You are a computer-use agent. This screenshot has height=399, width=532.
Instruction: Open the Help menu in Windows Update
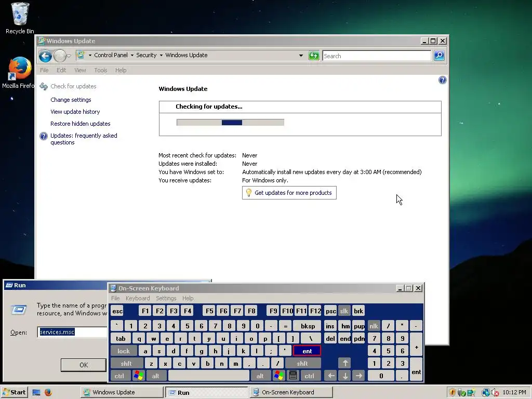pos(121,70)
